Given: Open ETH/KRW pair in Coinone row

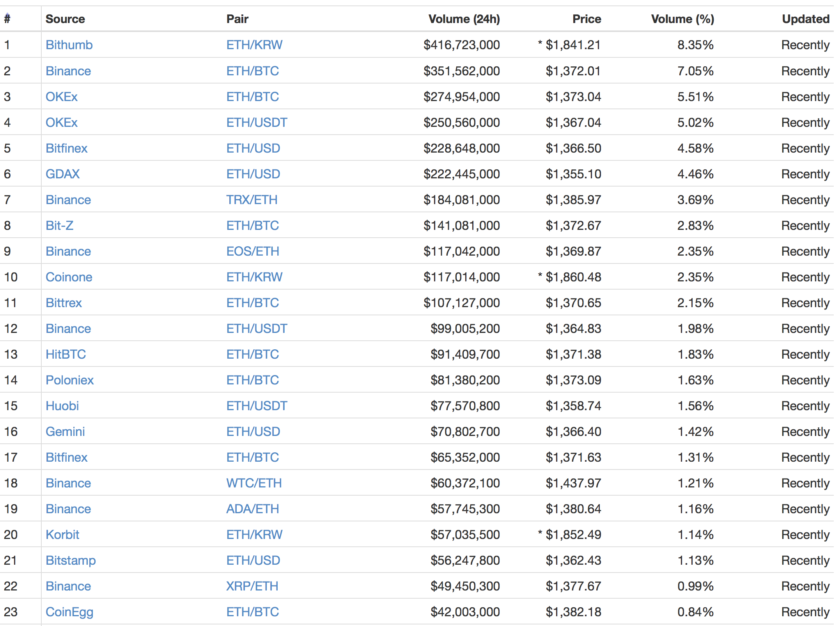Looking at the screenshot, I should click(254, 277).
